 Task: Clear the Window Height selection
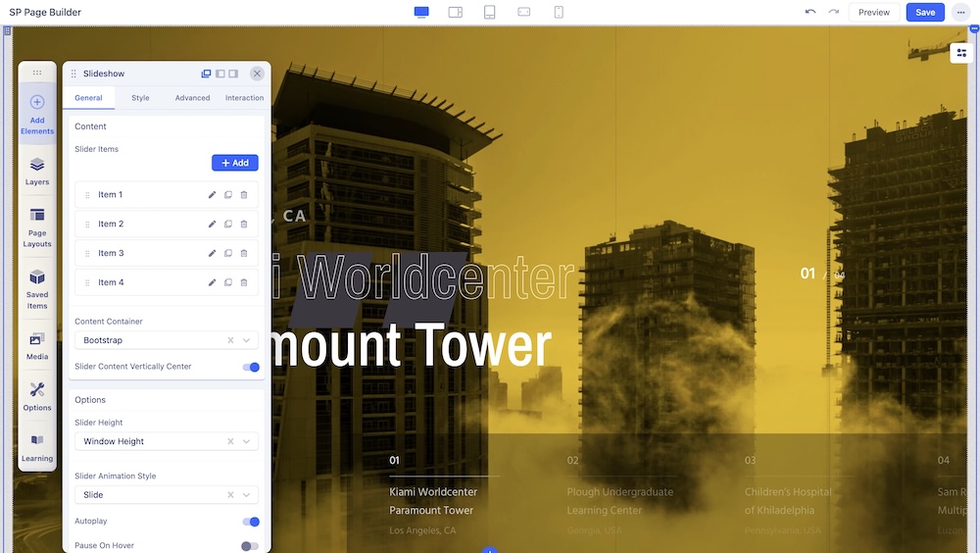[230, 441]
